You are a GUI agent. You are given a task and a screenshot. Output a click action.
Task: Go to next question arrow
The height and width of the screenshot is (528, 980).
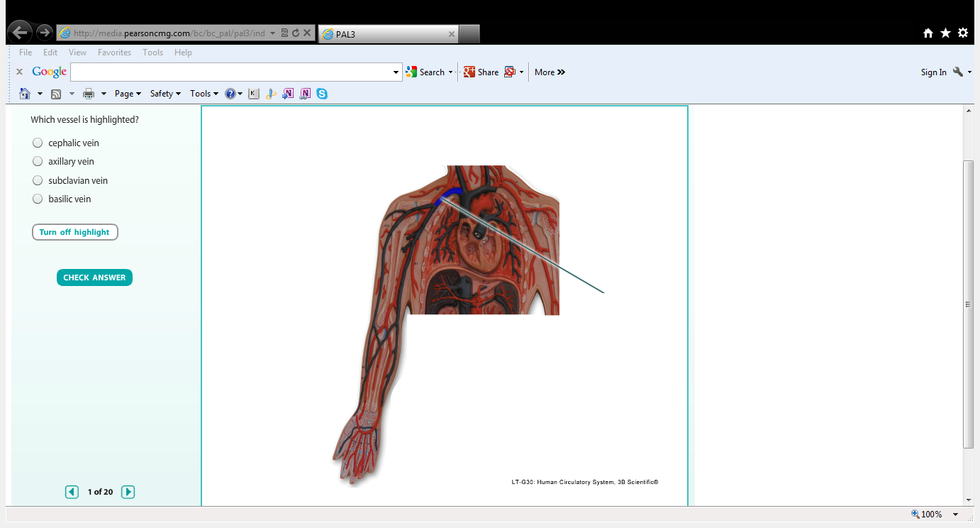[128, 492]
